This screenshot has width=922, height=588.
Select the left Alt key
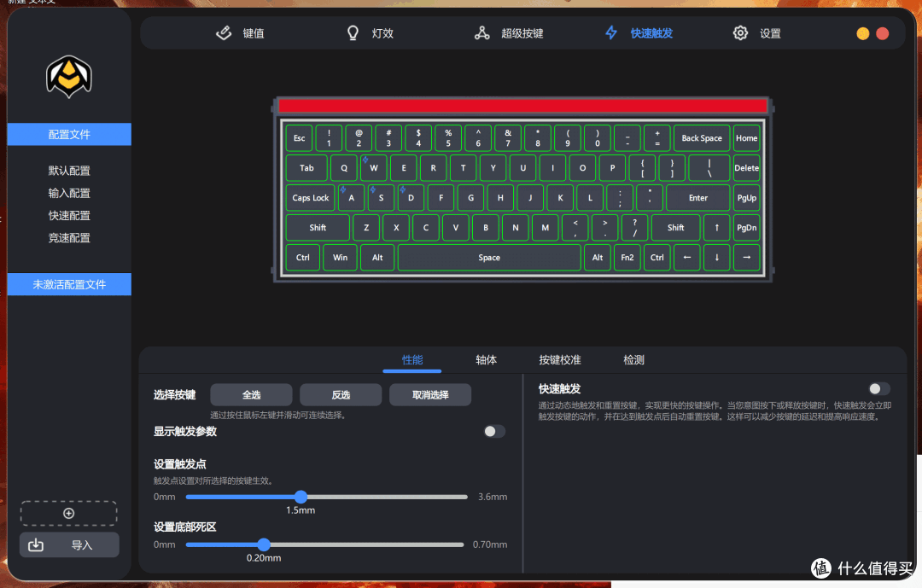tap(377, 258)
